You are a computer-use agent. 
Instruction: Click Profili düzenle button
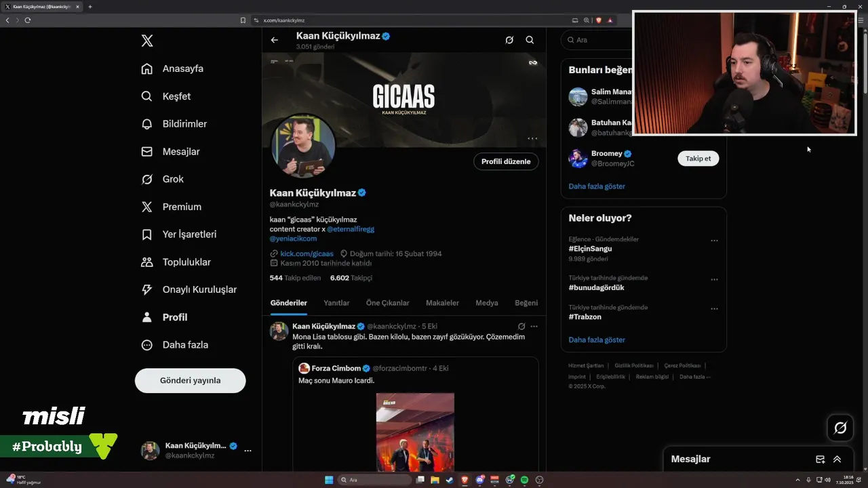point(506,161)
